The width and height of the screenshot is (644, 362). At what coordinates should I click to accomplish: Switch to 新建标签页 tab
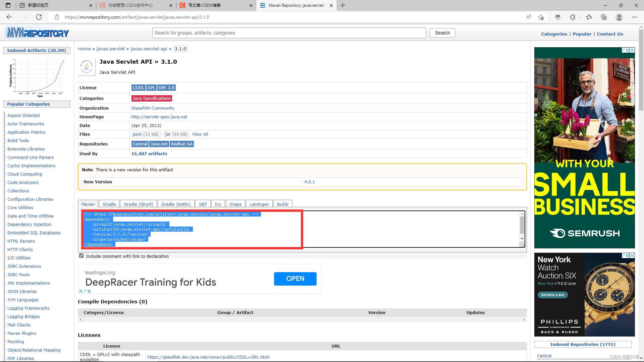(x=55, y=5)
